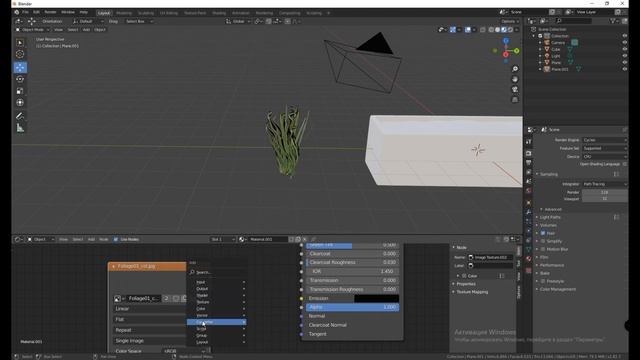Click the outliner filter funnel icon
The image size is (640, 360).
613,21
